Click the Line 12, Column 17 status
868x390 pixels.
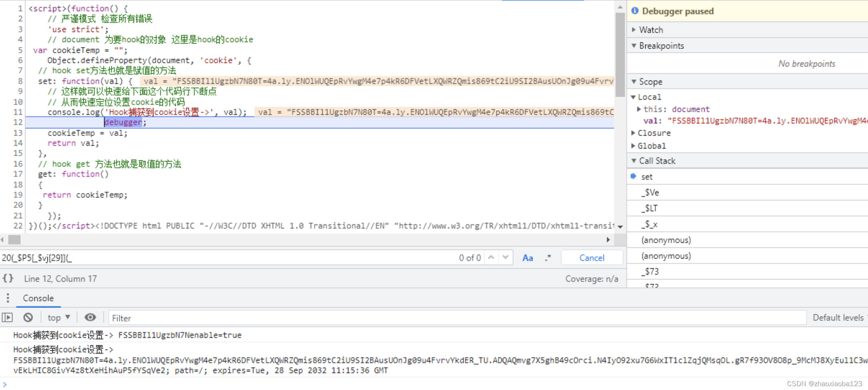pyautogui.click(x=61, y=279)
